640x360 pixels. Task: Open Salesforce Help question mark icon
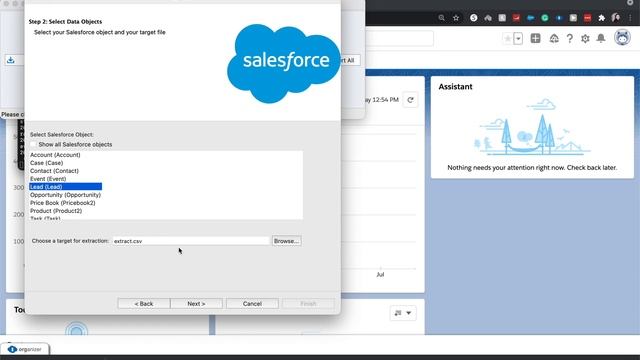[x=569, y=38]
